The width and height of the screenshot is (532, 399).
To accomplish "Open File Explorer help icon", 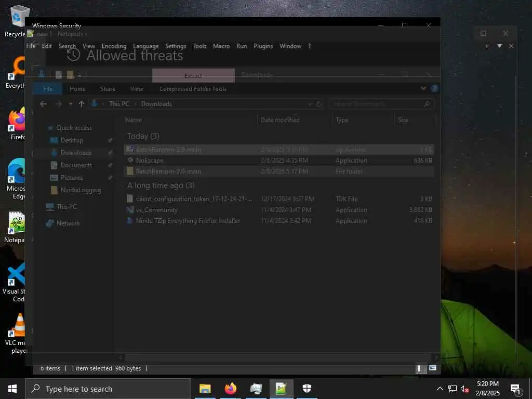I will pos(434,88).
